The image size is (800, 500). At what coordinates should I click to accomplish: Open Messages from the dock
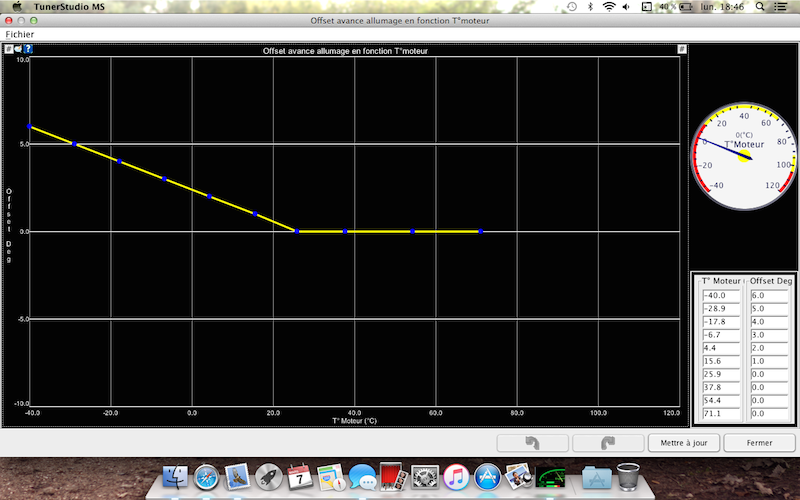(x=362, y=478)
